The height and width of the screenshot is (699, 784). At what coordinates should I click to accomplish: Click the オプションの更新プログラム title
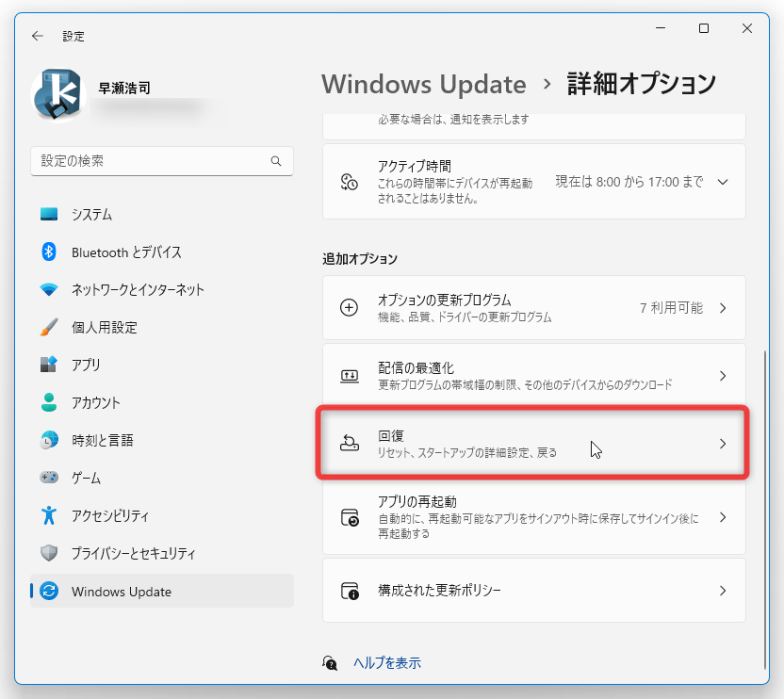point(445,300)
